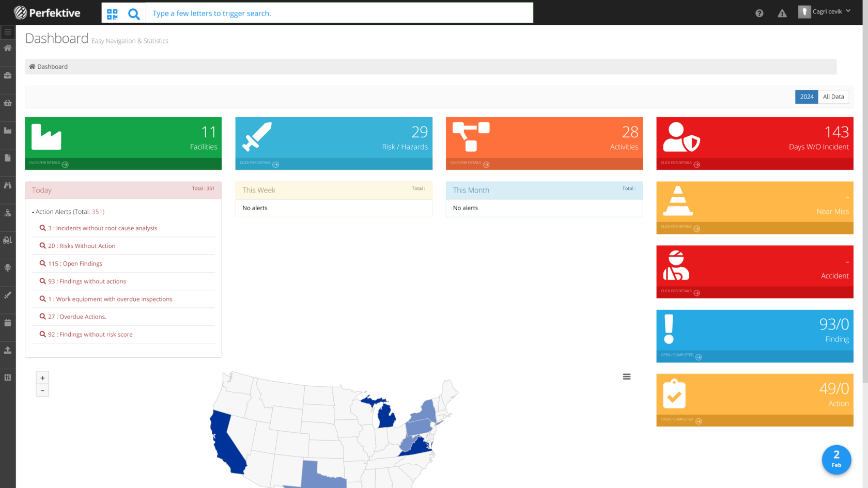Click the magnifier search icon in header
This screenshot has height=488, width=868.
click(x=134, y=14)
